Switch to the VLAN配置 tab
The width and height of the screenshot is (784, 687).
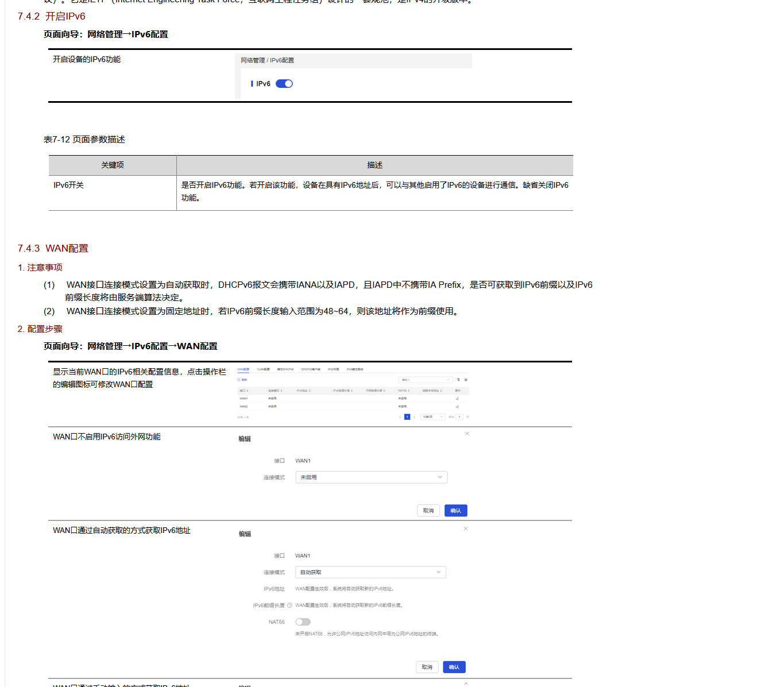(263, 369)
